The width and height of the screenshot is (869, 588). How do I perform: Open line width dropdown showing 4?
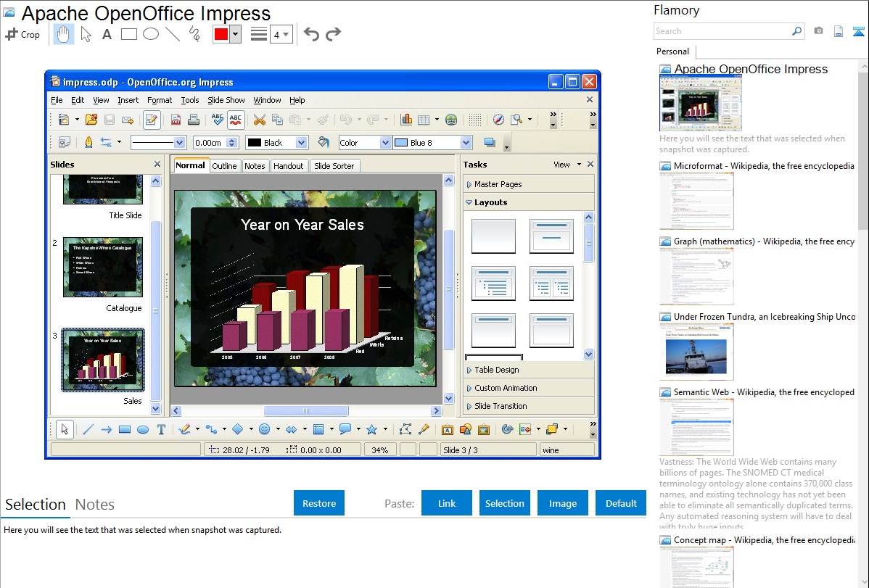point(281,34)
